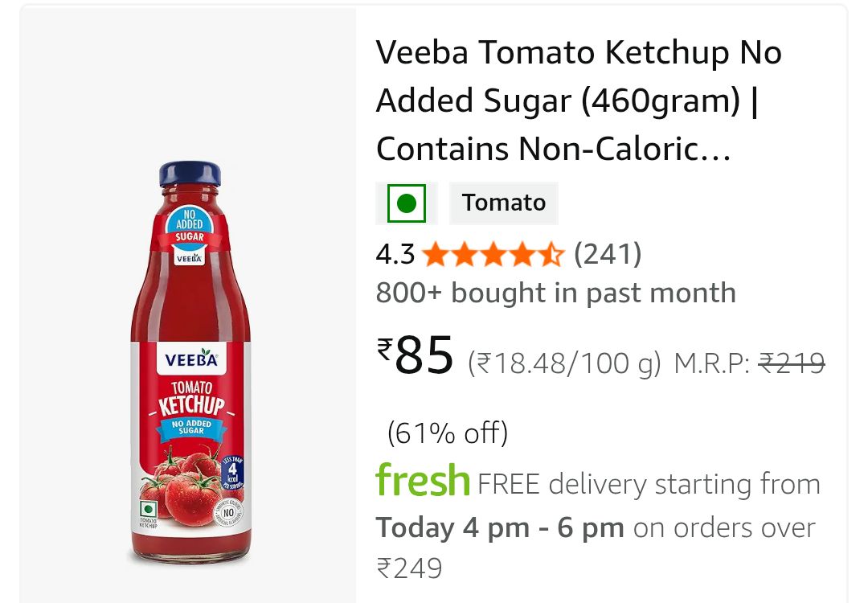
Task: Click the struck-through M.R.P. ₹219
Action: click(792, 365)
